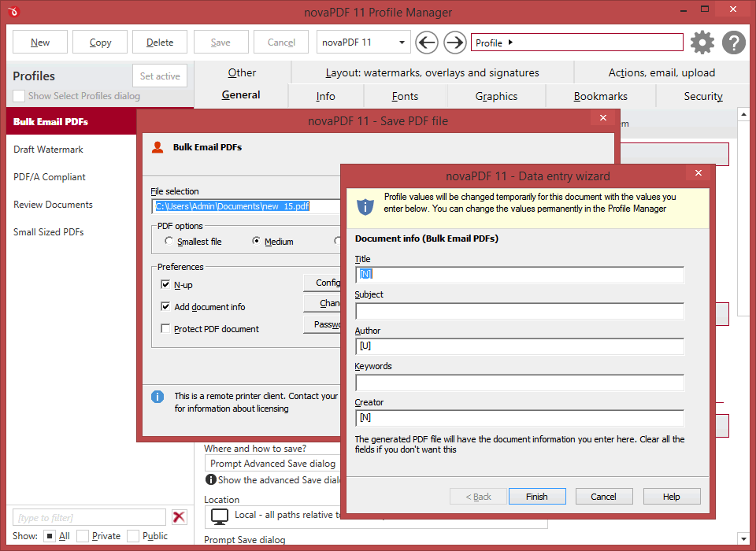Click the Config button next to N-up
This screenshot has width=756, height=551.
[x=322, y=283]
